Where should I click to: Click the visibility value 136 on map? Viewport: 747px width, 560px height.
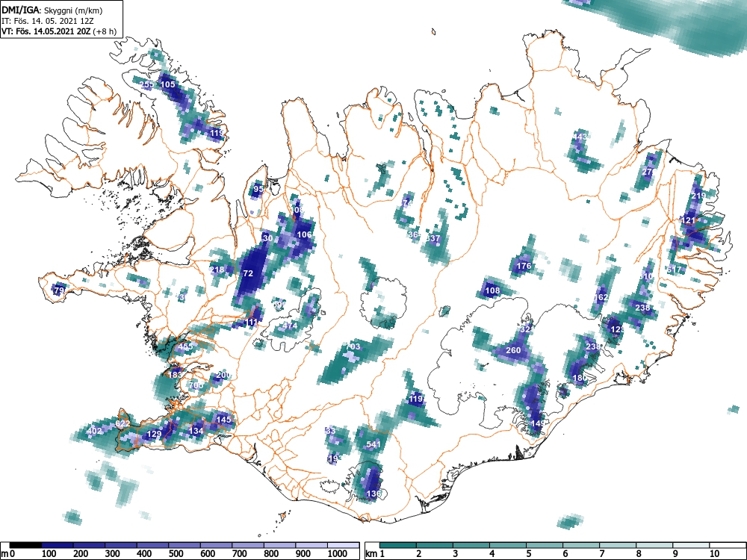373,494
